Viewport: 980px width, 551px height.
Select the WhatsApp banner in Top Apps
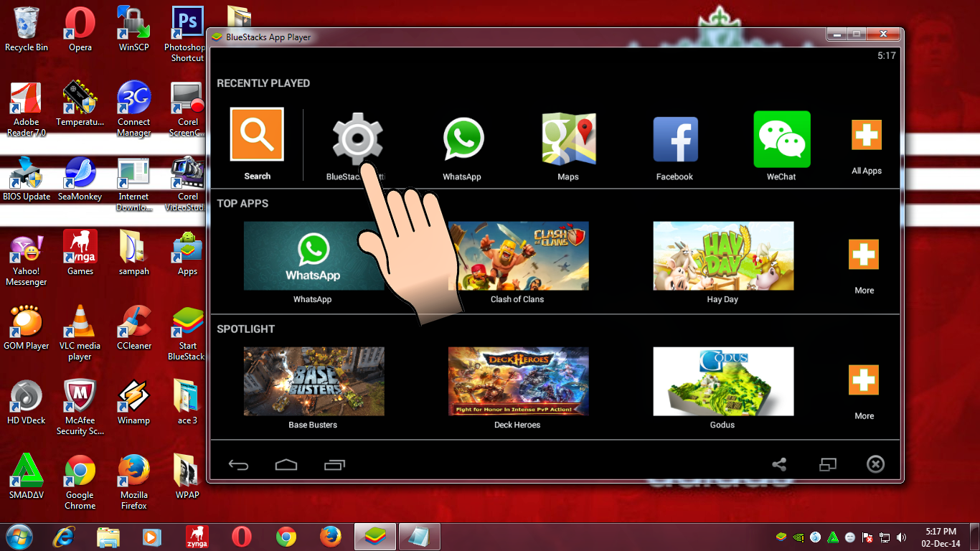[x=314, y=255]
